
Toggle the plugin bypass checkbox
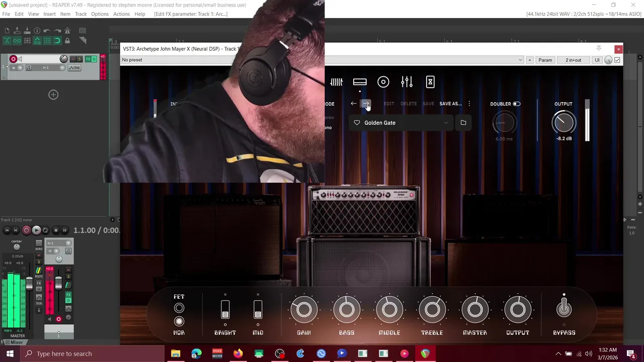(617, 60)
